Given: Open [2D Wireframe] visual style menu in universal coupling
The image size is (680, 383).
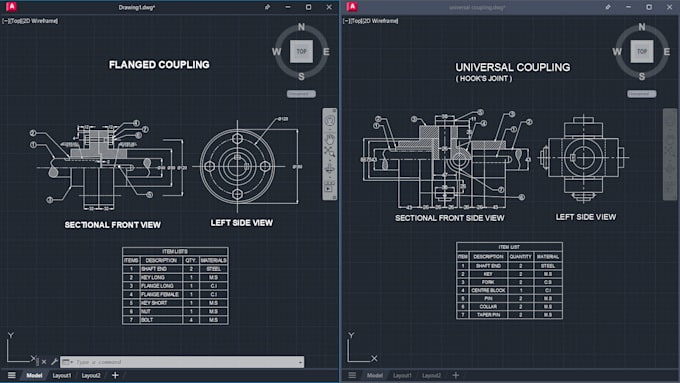Looking at the screenshot, I should pyautogui.click(x=381, y=21).
